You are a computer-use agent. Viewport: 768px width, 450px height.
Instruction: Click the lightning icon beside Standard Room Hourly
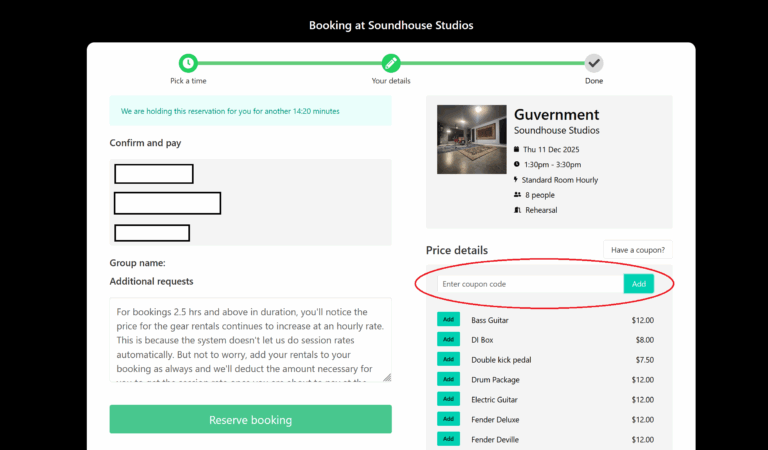[517, 180]
